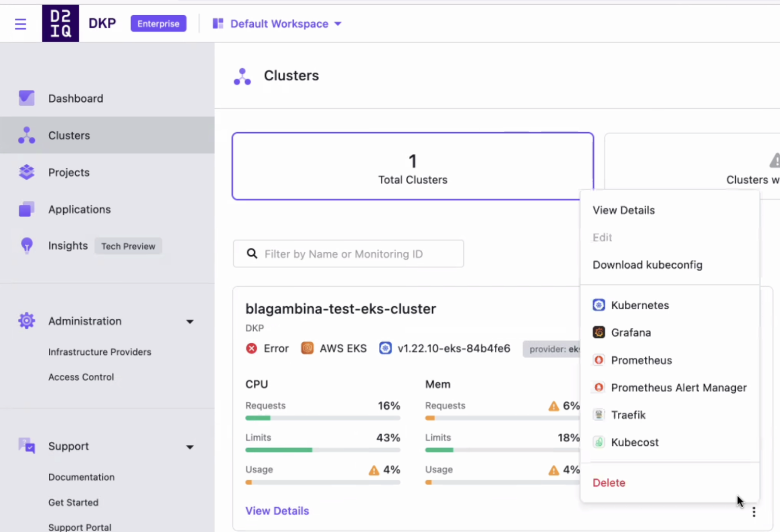780x532 pixels.
Task: Collapse the Support section
Action: tap(190, 447)
